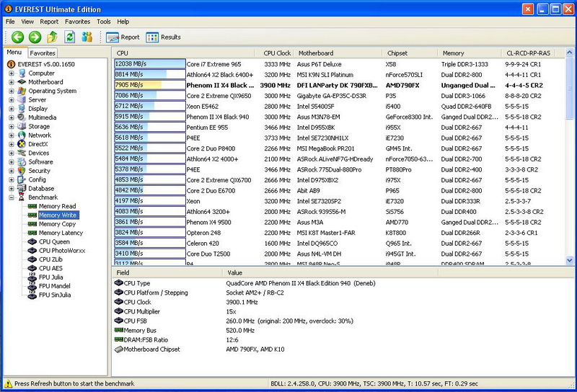Screen dimensions: 577x392
Task: Open the Tools menu
Action: coord(104,22)
